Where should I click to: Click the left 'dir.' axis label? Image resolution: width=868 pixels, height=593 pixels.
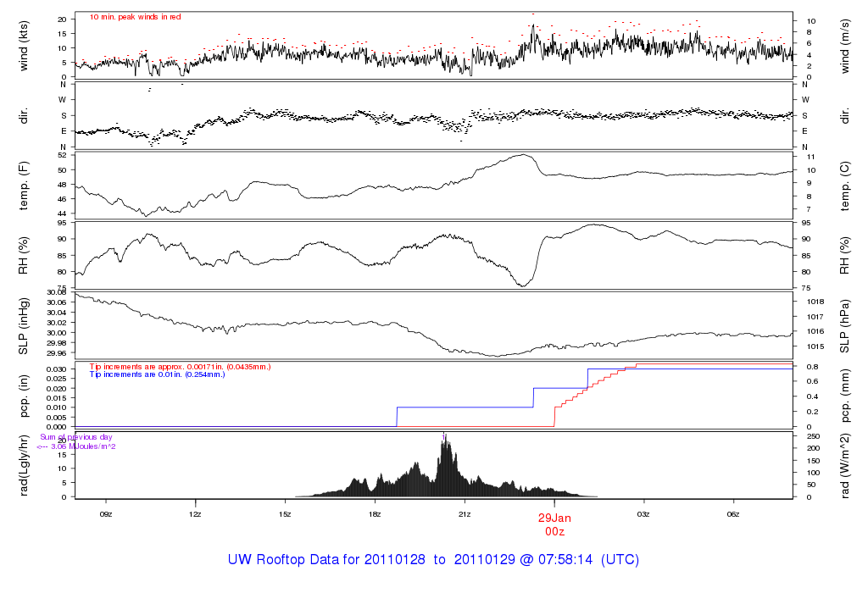pyautogui.click(x=23, y=116)
